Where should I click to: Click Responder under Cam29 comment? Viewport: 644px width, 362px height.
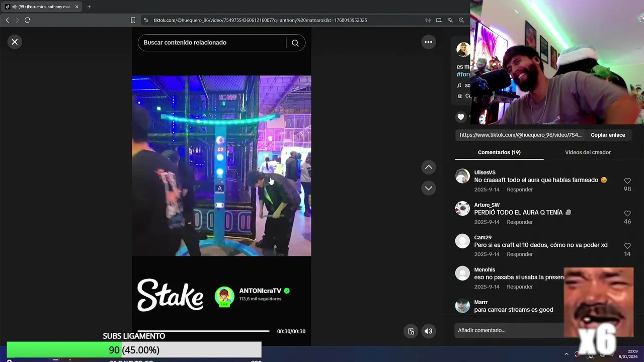520,254
